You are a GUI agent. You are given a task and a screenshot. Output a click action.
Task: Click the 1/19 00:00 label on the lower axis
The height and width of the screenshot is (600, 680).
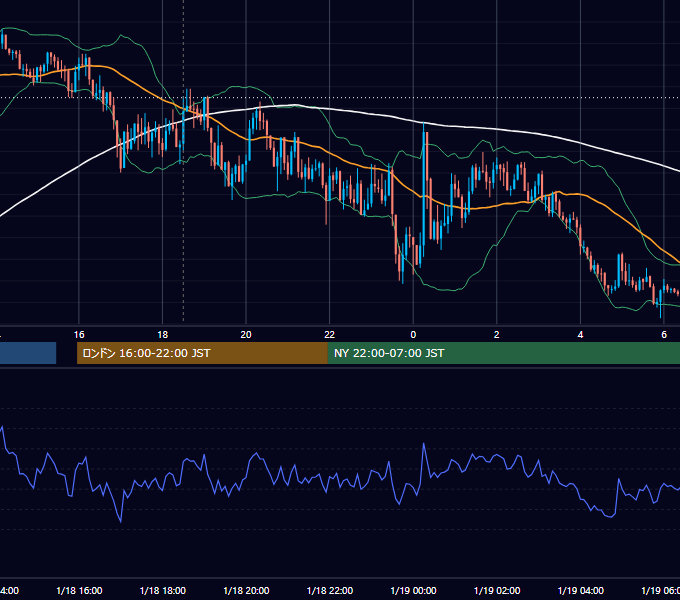pos(413,590)
